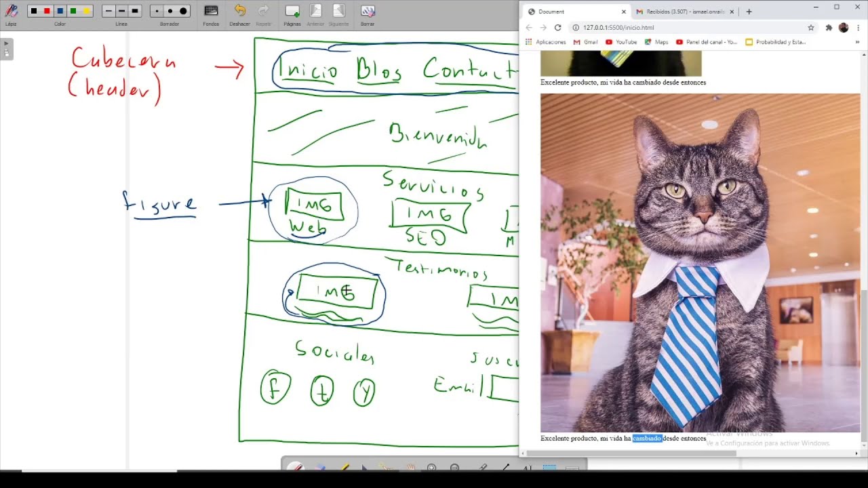
Task: Choose the blue pen color swatch
Action: 60,11
